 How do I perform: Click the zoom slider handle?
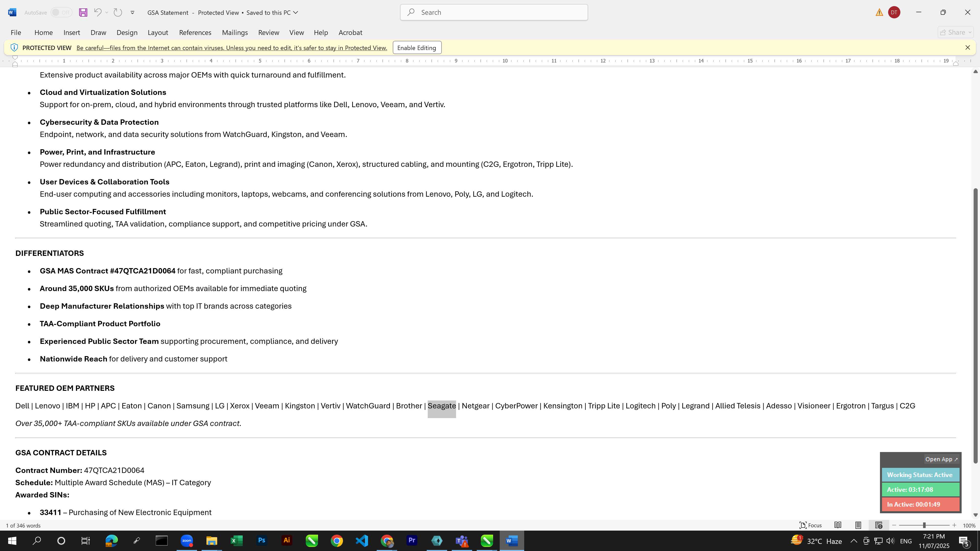point(924,525)
